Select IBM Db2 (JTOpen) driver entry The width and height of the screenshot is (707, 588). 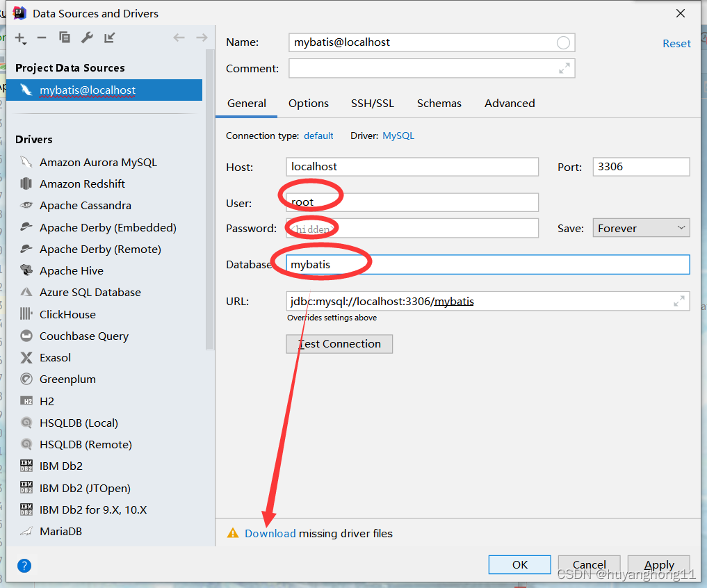85,488
